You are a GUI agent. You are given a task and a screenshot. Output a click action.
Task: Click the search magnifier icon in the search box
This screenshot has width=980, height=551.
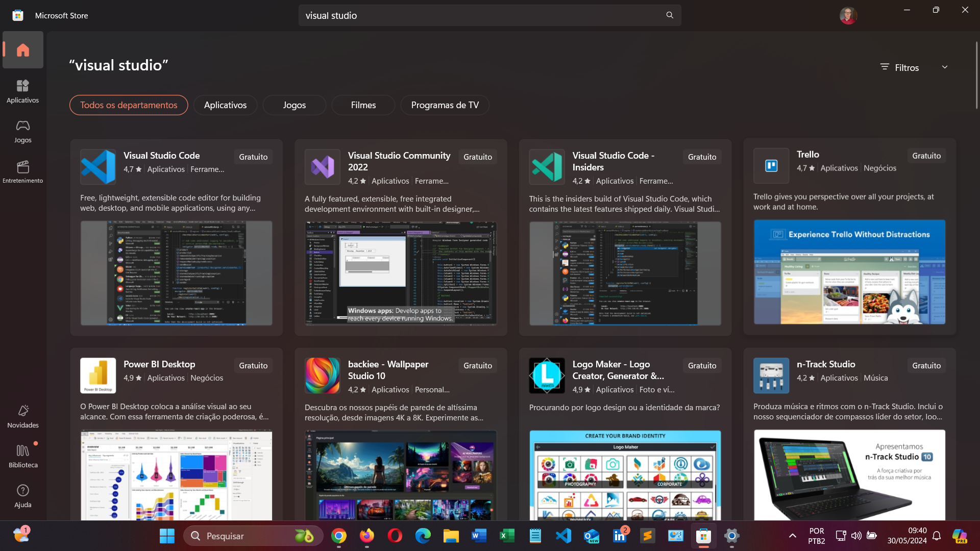point(670,15)
